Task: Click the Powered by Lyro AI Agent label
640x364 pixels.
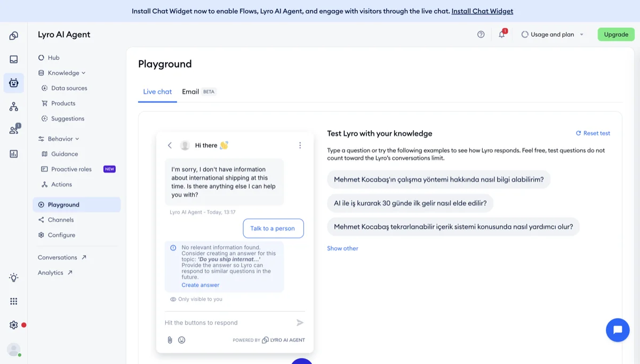Action: tap(269, 340)
